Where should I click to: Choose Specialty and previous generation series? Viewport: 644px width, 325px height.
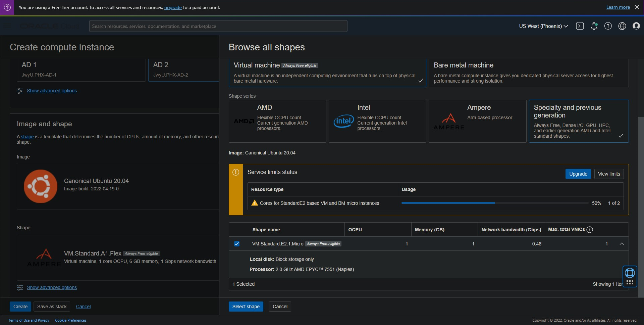click(579, 121)
